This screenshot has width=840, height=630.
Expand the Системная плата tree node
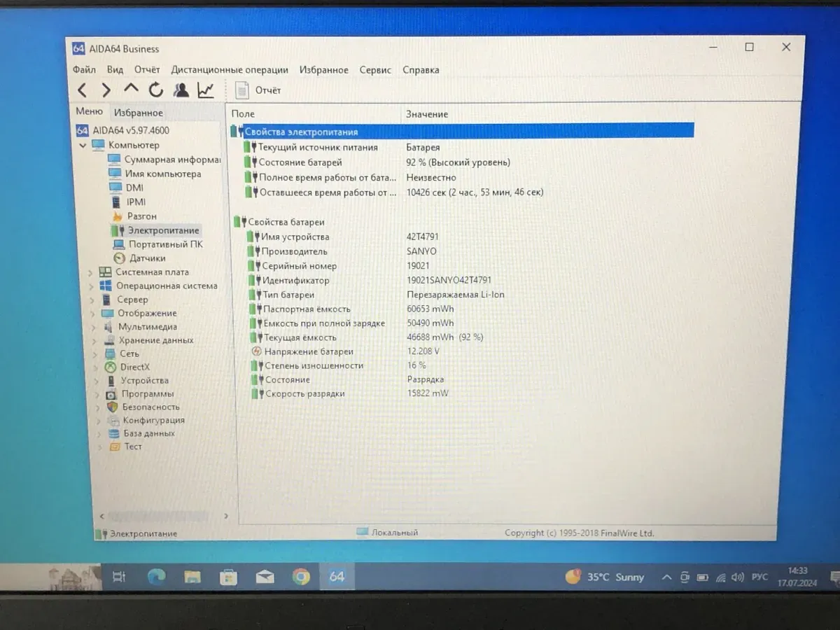point(91,272)
